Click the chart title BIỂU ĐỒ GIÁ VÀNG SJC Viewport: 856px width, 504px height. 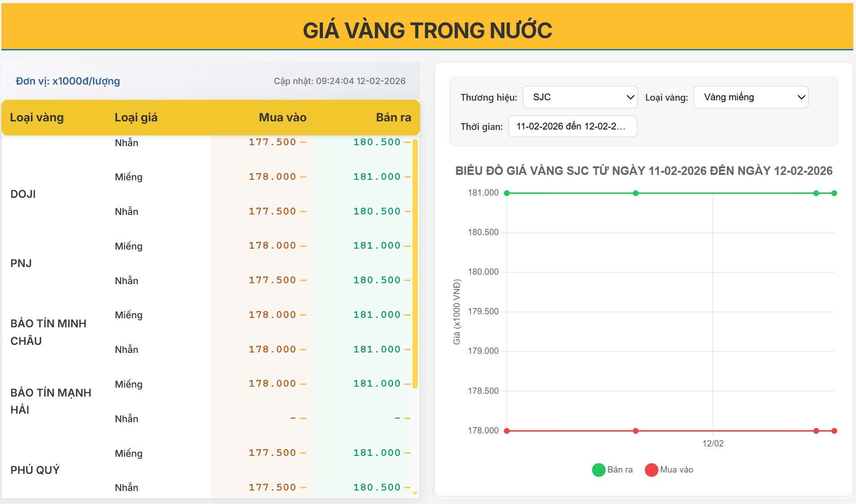(644, 171)
